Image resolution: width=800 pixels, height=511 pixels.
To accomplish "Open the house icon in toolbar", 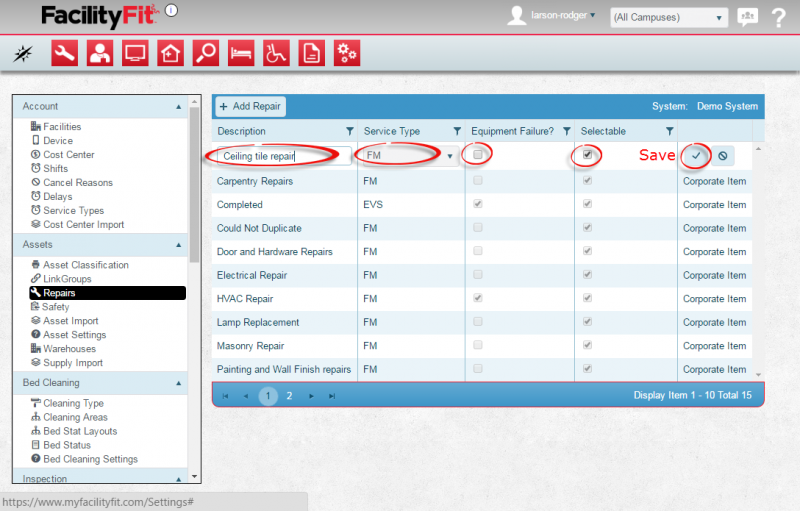I will point(171,53).
